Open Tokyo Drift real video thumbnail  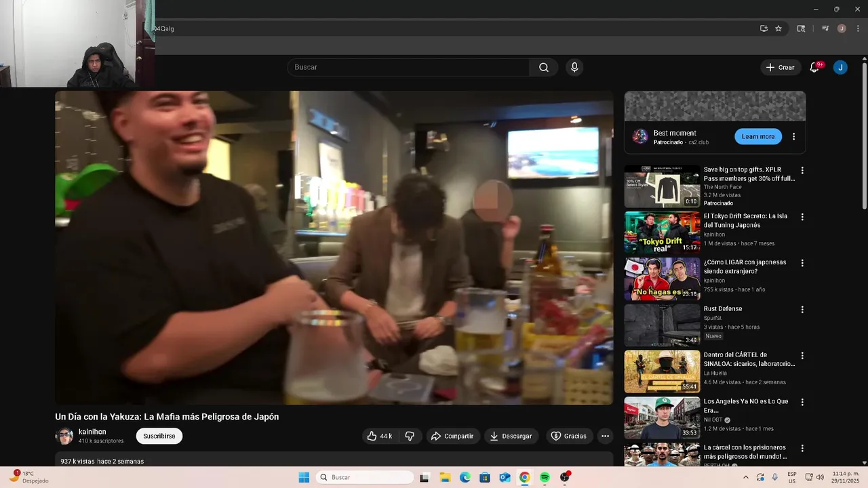click(662, 232)
